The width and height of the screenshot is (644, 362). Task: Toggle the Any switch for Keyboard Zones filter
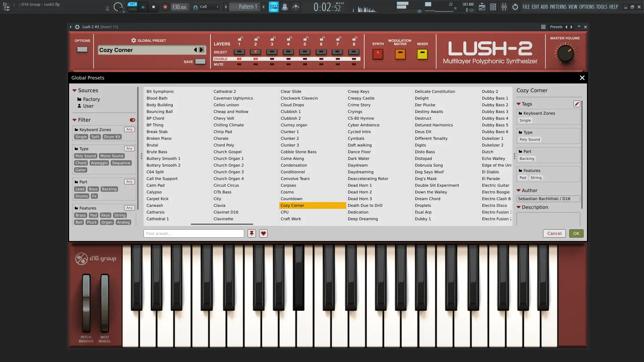pos(129,129)
